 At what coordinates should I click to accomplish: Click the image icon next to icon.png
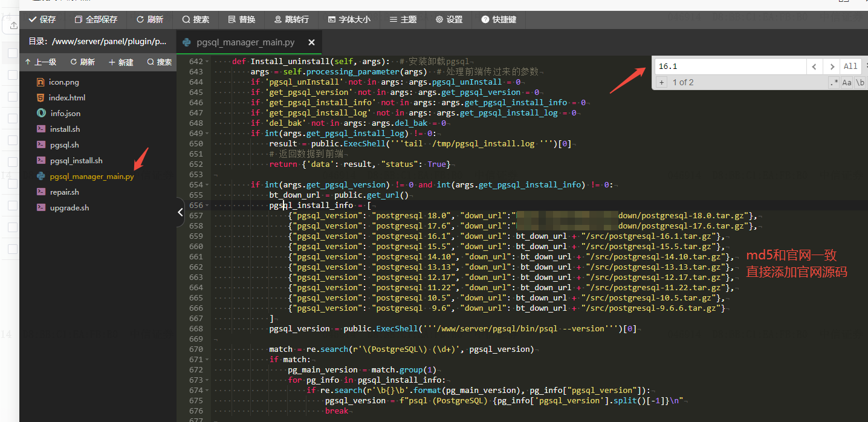click(41, 82)
